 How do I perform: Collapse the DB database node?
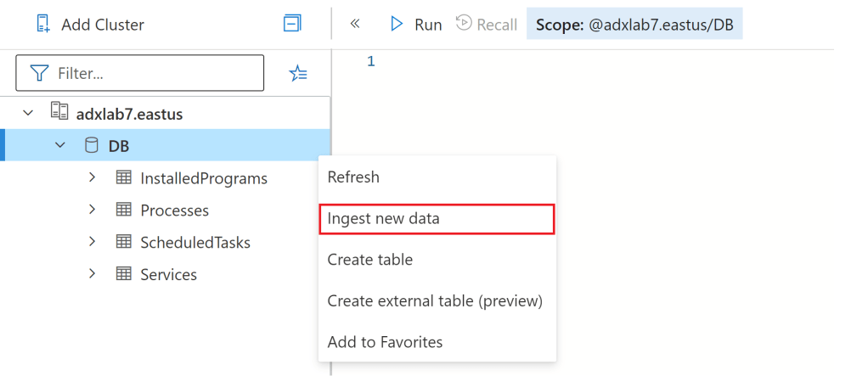(x=60, y=146)
